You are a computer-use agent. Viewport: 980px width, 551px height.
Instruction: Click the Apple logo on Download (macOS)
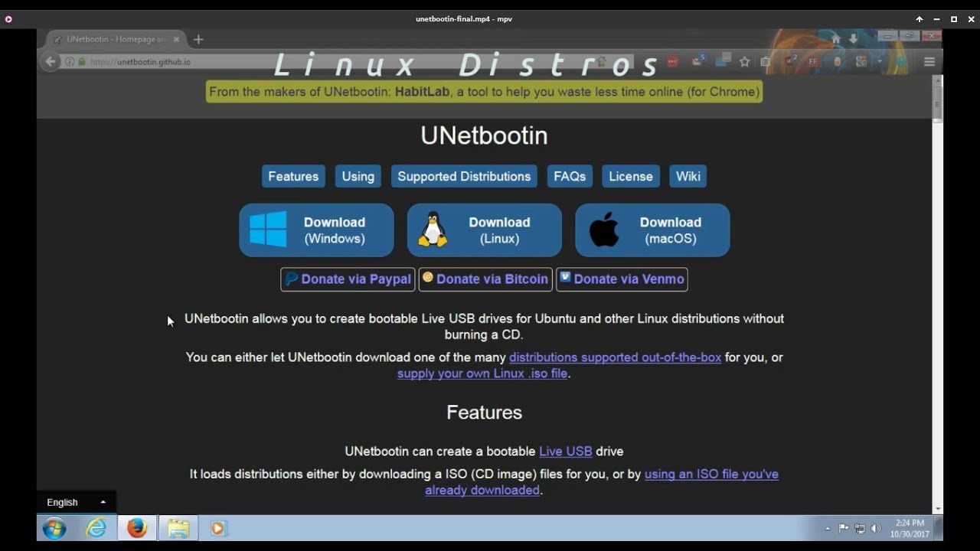604,230
